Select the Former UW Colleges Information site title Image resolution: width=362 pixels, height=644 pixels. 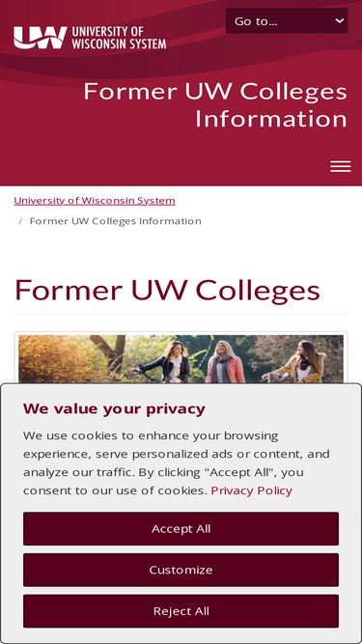[215, 104]
